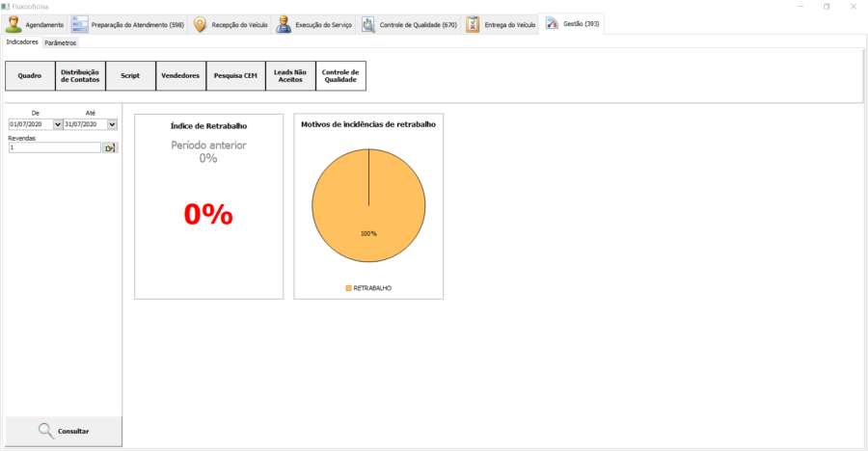This screenshot has width=868, height=451.
Task: Click the Recepção do Veículo pin icon
Action: click(x=200, y=24)
